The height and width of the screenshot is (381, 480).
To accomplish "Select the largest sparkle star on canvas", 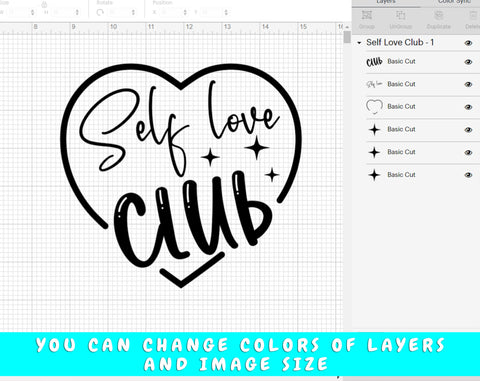I will point(257,148).
